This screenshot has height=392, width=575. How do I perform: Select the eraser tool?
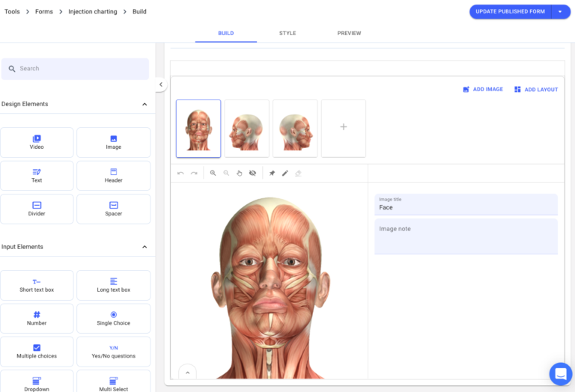click(x=298, y=174)
